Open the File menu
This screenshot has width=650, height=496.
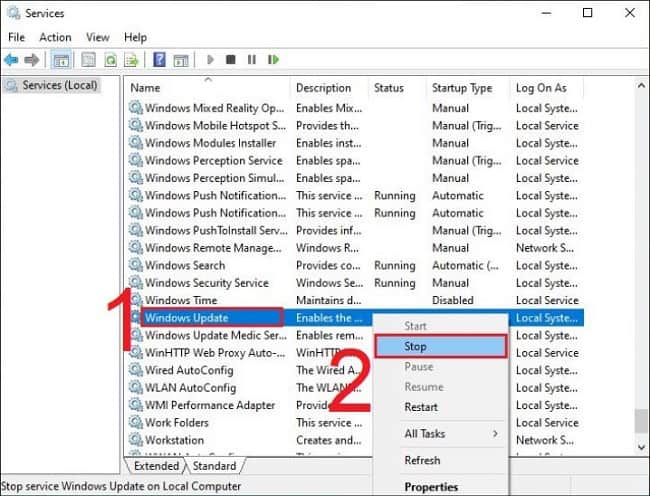pyautogui.click(x=17, y=37)
